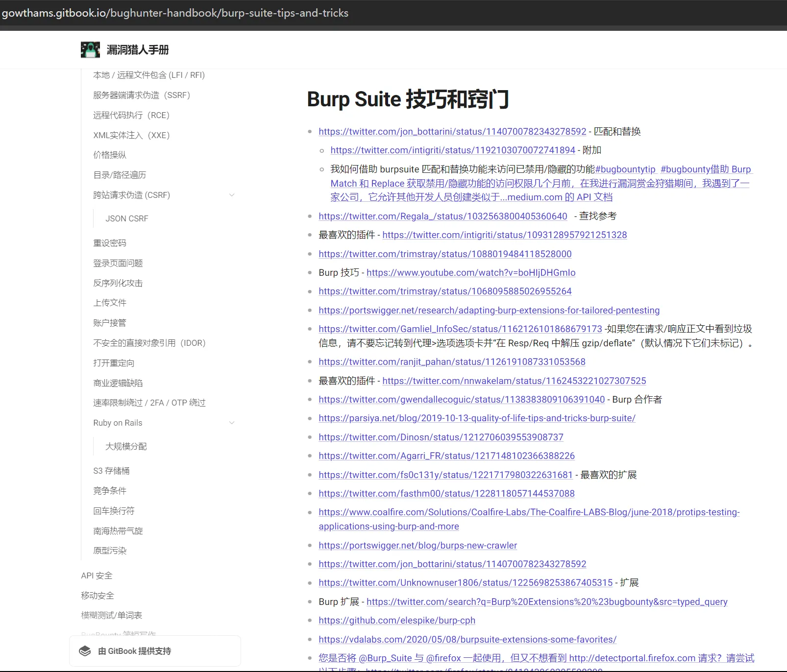Open the YouTube boHIjDHGmIo video link
The height and width of the screenshot is (672, 787).
[471, 272]
